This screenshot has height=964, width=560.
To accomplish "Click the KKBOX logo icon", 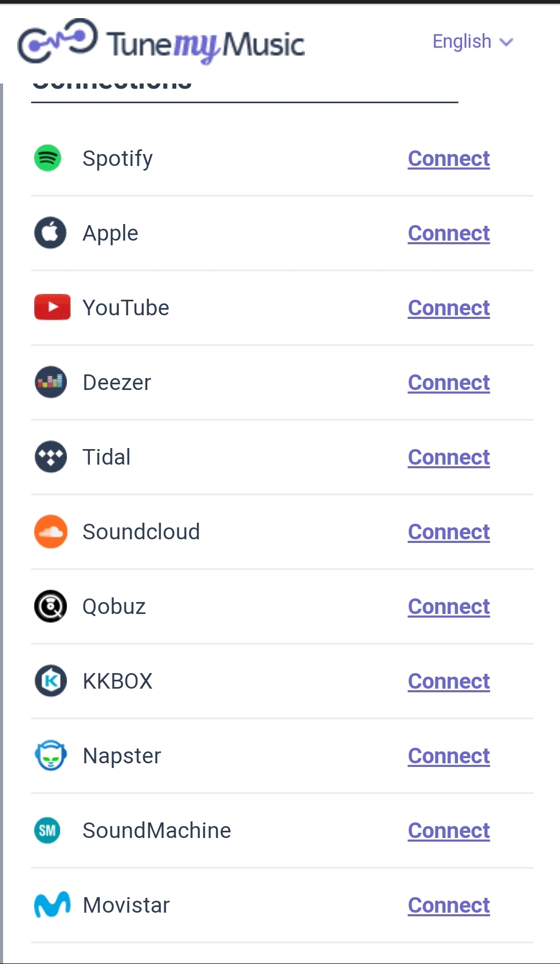I will coord(50,681).
